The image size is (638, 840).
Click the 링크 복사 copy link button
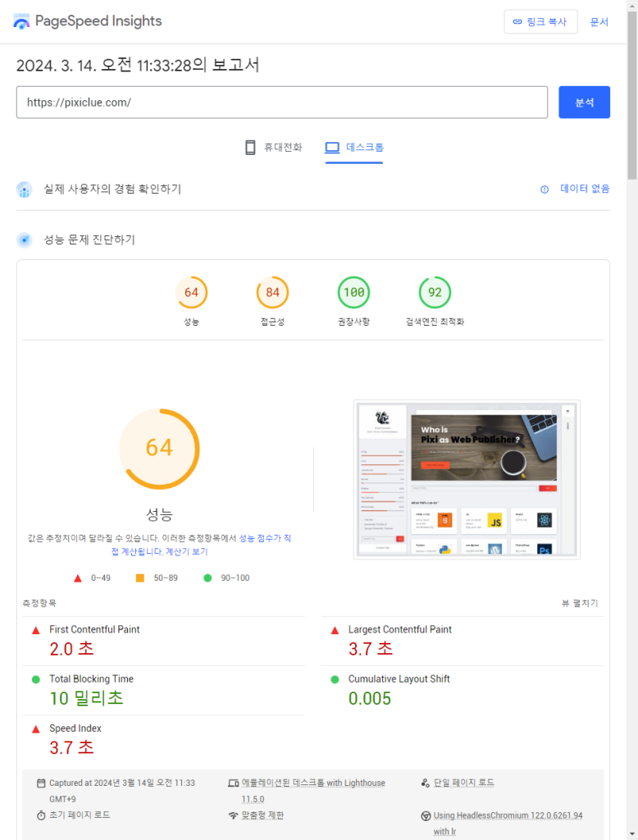540,22
